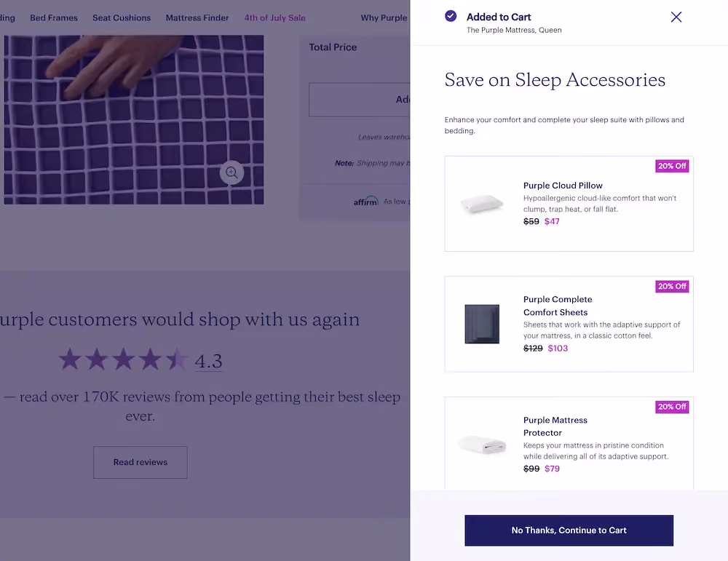Click the five-star rating graphic
Viewport: 728px width, 561px height.
pos(124,359)
